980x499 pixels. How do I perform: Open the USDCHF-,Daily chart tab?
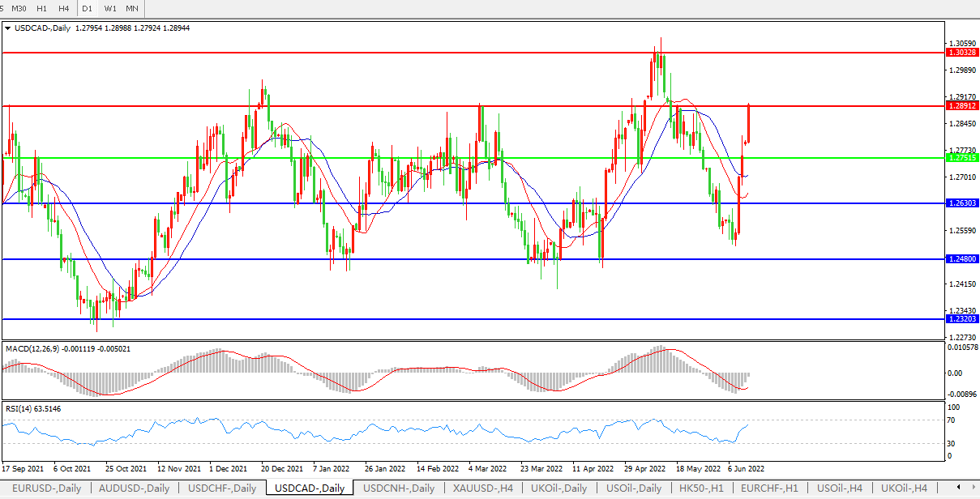(x=222, y=488)
